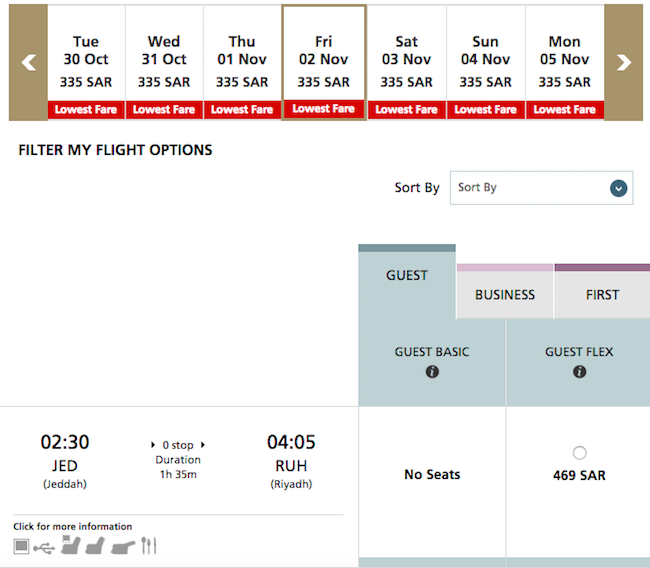Click the flat-bed seat amenity icon
Image resolution: width=650 pixels, height=568 pixels.
click(x=123, y=547)
